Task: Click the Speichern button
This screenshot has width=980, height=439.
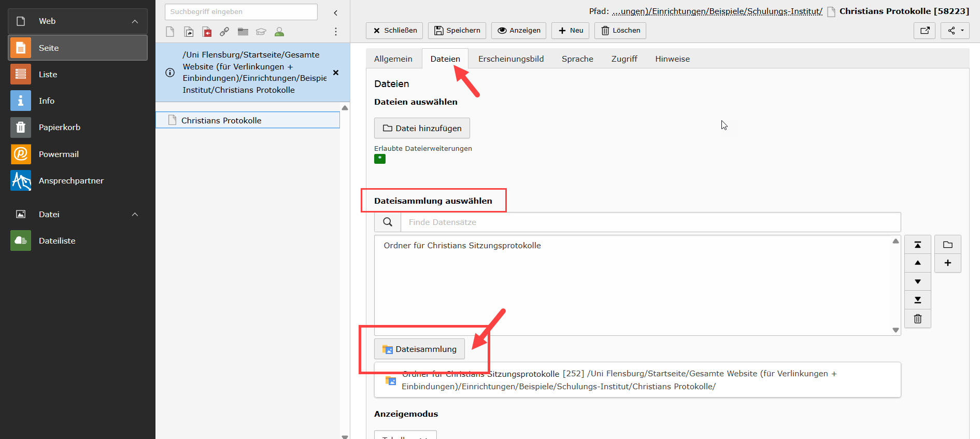Action: pos(457,31)
